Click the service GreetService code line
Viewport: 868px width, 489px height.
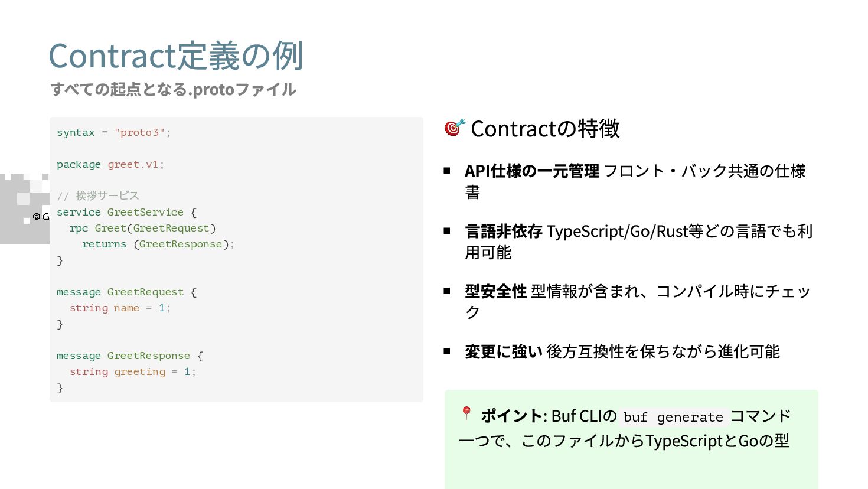(x=127, y=212)
